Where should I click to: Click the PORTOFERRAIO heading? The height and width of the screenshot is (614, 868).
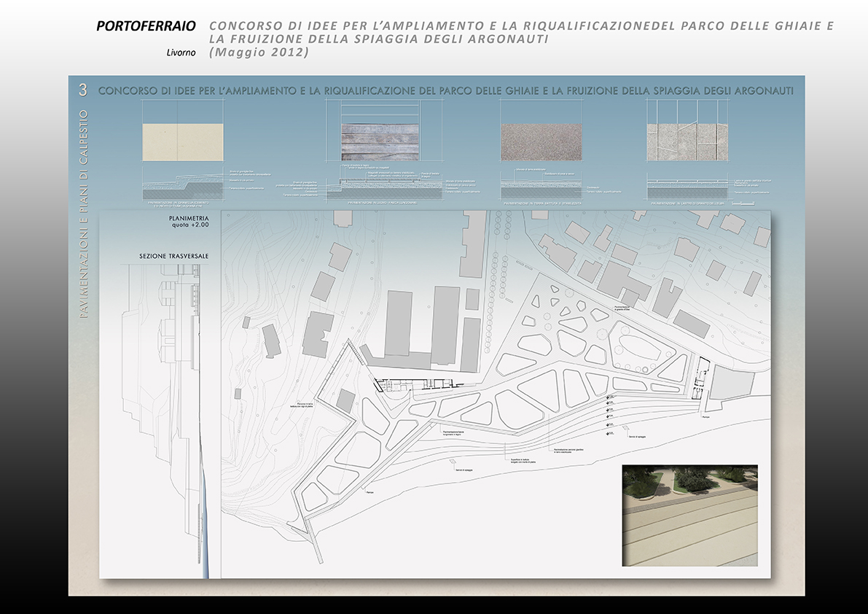point(146,26)
